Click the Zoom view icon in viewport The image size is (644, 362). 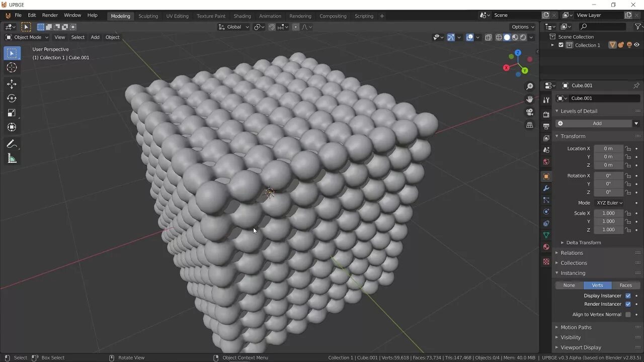click(x=530, y=87)
